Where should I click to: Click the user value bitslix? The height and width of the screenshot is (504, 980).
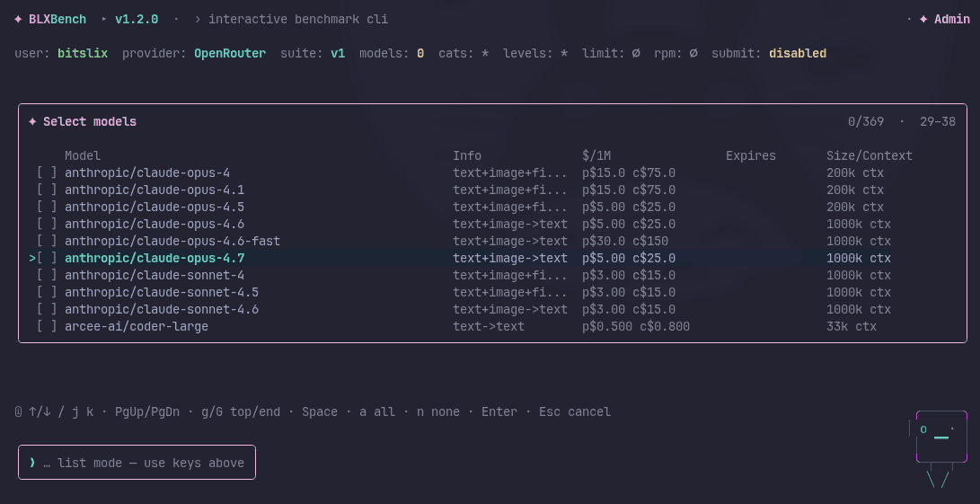coord(83,54)
